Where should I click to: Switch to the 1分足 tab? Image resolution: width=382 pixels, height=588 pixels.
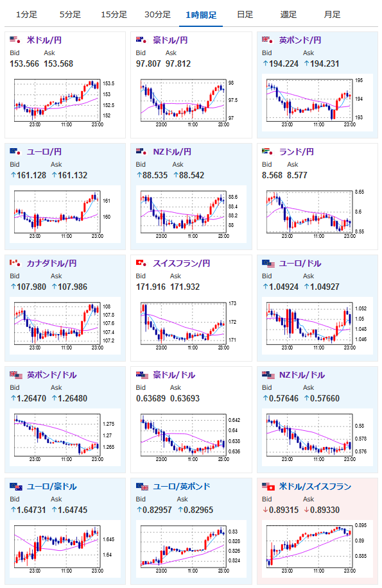tap(26, 15)
